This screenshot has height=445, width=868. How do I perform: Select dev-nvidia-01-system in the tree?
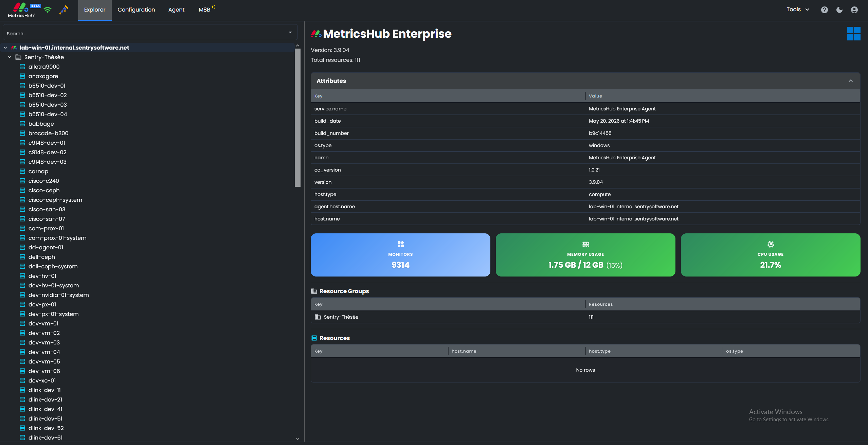[x=59, y=295]
